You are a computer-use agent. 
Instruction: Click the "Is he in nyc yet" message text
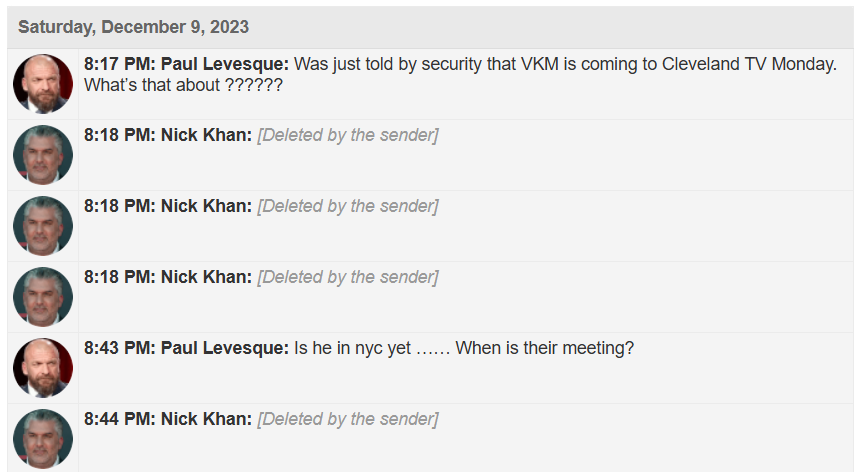(x=464, y=348)
